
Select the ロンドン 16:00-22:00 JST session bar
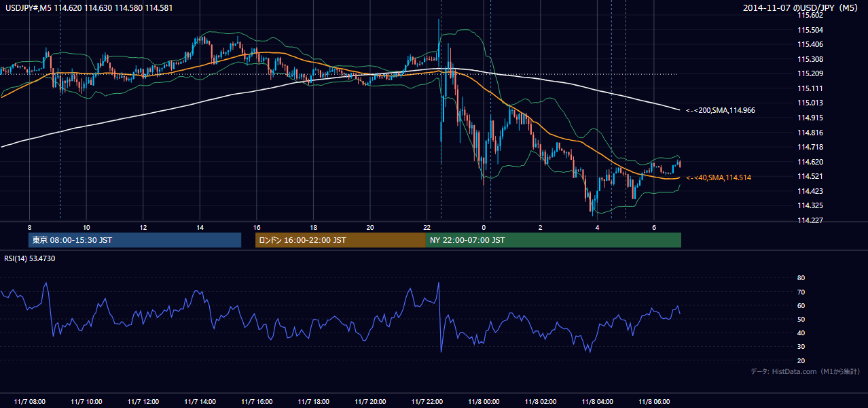click(x=340, y=240)
